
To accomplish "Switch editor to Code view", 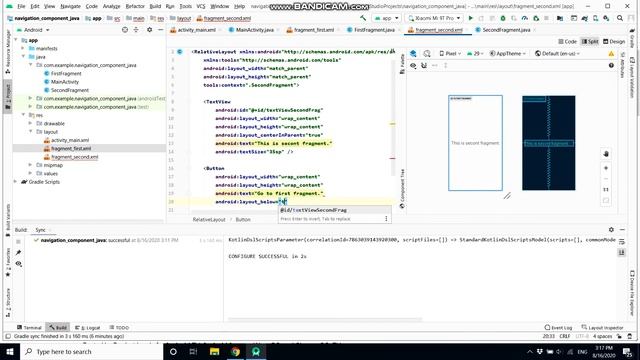I will point(567,42).
